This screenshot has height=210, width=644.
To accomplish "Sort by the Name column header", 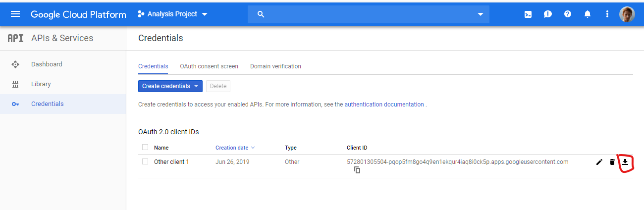I will pos(161,148).
